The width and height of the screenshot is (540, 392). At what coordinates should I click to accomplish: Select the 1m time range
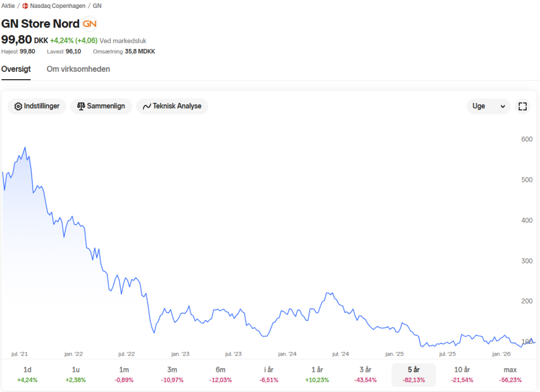click(x=124, y=375)
